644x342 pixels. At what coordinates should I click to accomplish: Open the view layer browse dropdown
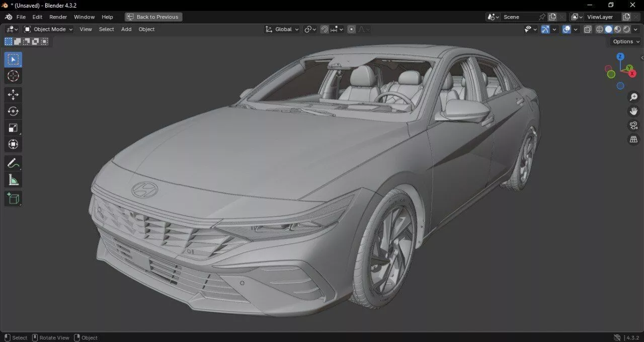click(x=577, y=17)
